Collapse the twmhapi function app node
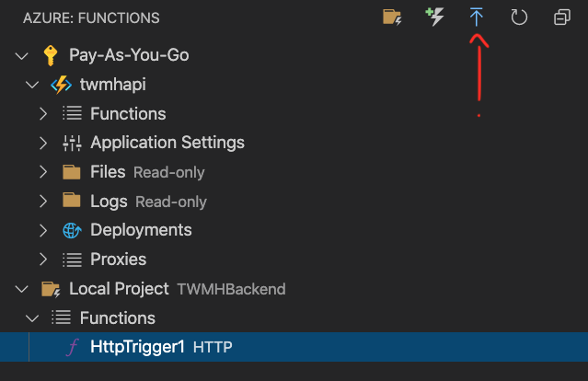The height and width of the screenshot is (381, 588). pyautogui.click(x=33, y=85)
